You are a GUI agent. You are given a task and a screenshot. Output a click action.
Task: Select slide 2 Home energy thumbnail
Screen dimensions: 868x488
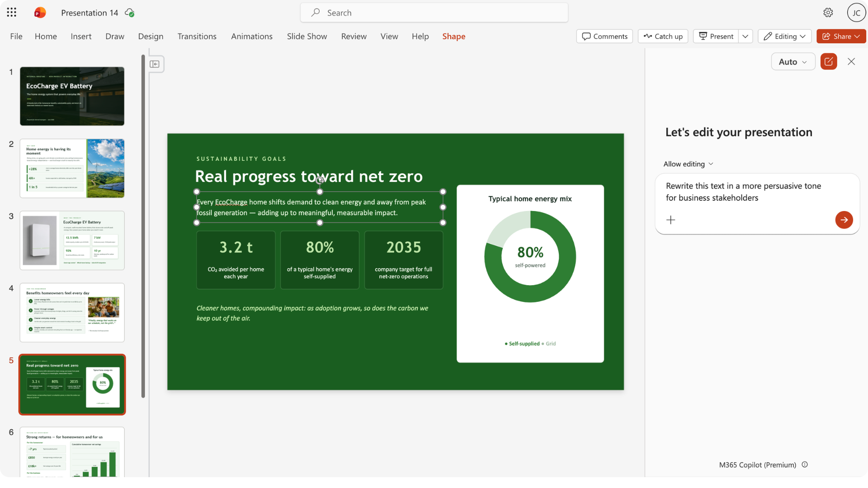tap(72, 168)
